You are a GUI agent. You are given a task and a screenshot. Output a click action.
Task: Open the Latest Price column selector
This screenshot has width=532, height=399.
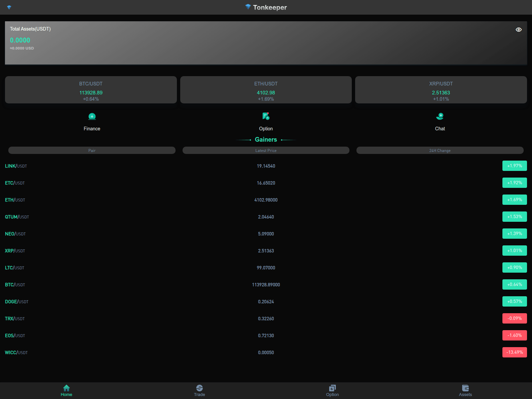tap(266, 150)
